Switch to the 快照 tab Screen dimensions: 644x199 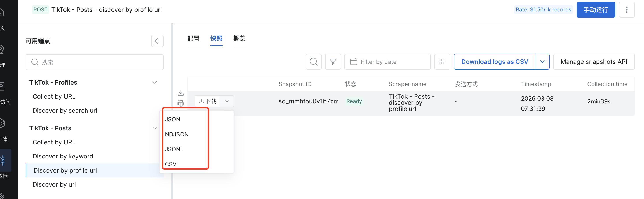click(216, 39)
